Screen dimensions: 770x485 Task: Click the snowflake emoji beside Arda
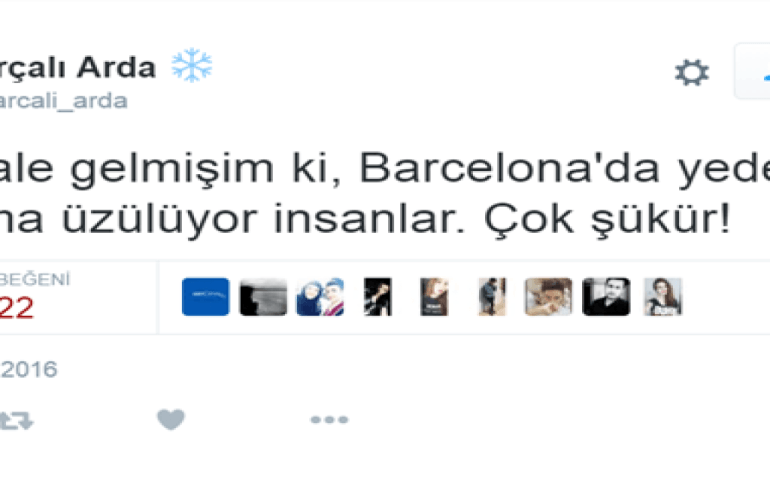click(192, 65)
